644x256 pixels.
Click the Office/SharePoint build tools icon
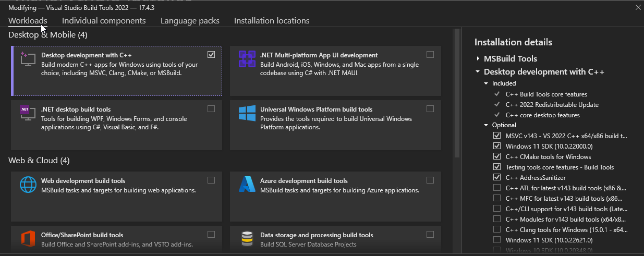[28, 239]
